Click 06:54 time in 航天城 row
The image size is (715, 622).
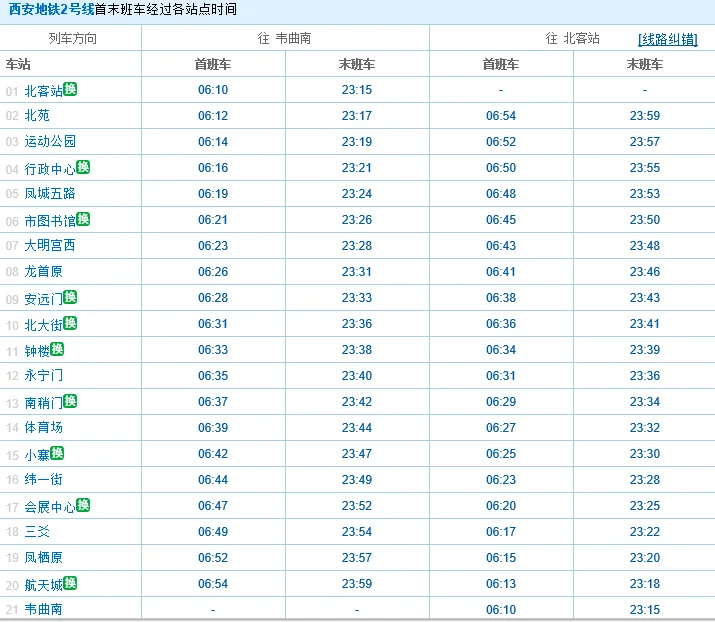click(213, 584)
